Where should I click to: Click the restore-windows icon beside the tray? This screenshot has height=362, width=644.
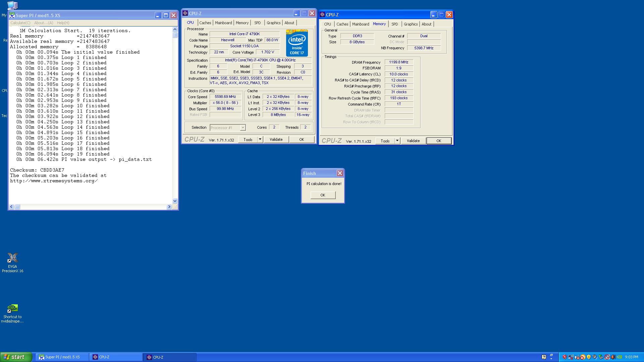coord(551,355)
